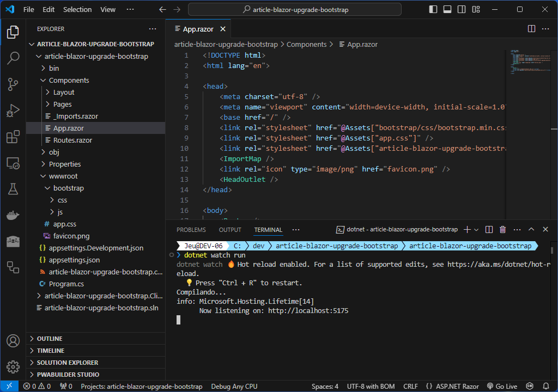The image size is (558, 392).
Task: Open the terminal launch profile dropdown
Action: (x=476, y=230)
